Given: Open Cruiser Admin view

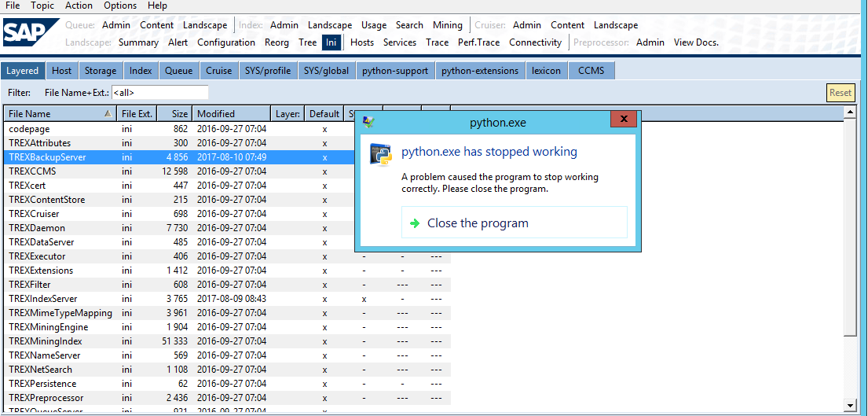Looking at the screenshot, I should coord(527,25).
